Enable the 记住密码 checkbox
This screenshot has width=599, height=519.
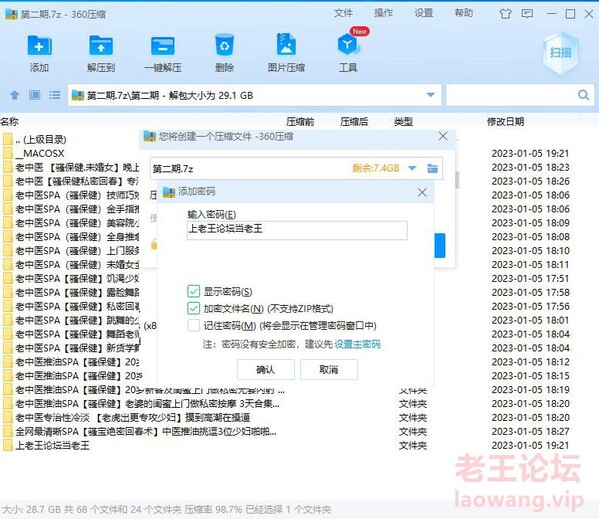[x=193, y=325]
